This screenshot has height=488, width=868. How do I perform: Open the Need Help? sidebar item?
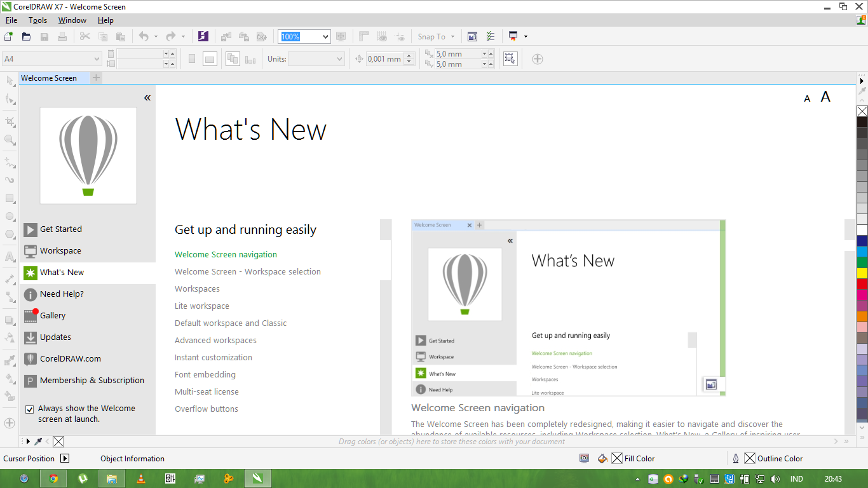88,294
